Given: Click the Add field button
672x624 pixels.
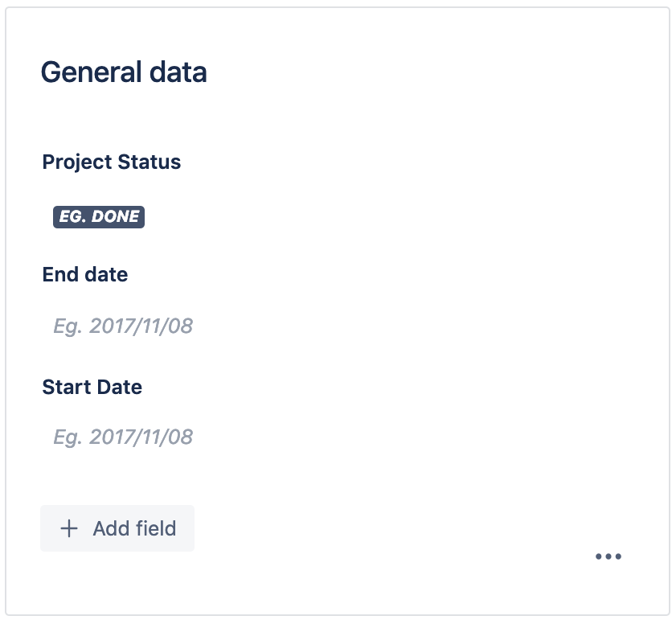Looking at the screenshot, I should coord(117,528).
